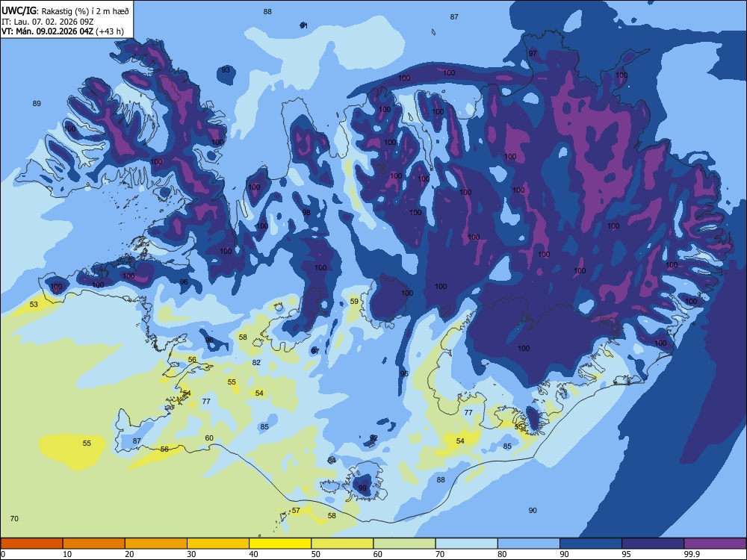Click the 80–90 medium blue legend swatch

[x=529, y=544]
